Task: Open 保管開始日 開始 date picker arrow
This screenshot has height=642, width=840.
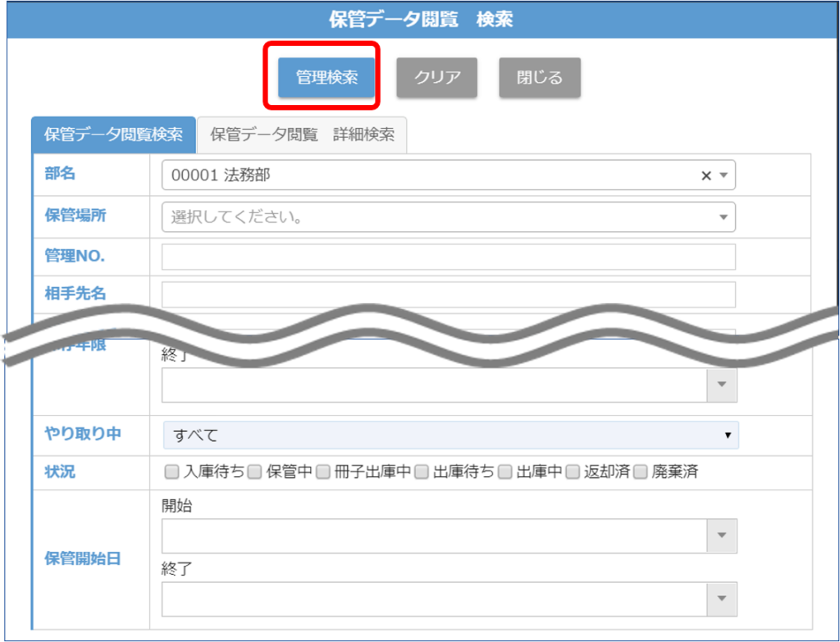Action: click(x=722, y=535)
